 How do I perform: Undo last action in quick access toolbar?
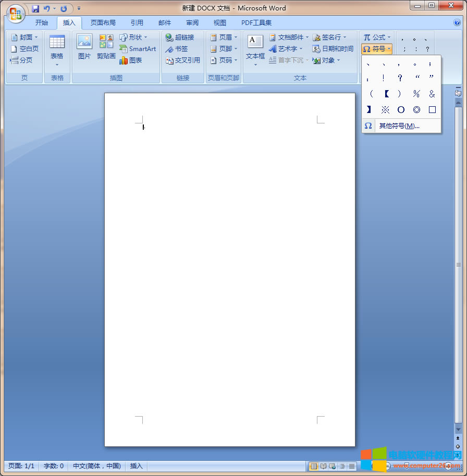(x=47, y=8)
